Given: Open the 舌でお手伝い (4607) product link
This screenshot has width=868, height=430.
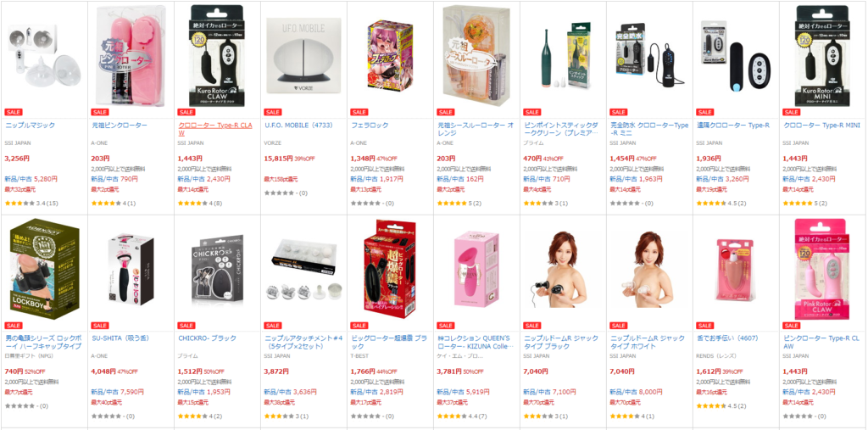Looking at the screenshot, I should pos(726,338).
